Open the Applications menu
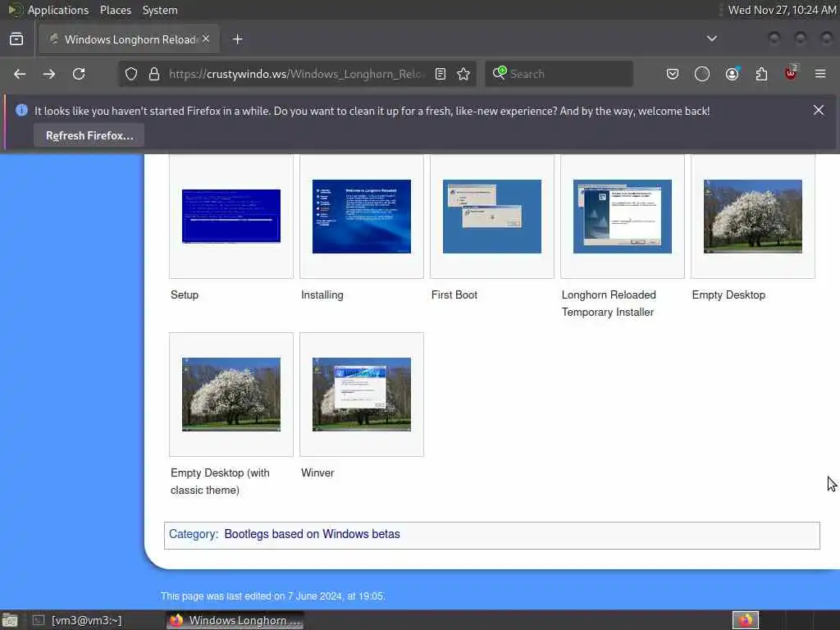This screenshot has height=630, width=840. (x=58, y=10)
